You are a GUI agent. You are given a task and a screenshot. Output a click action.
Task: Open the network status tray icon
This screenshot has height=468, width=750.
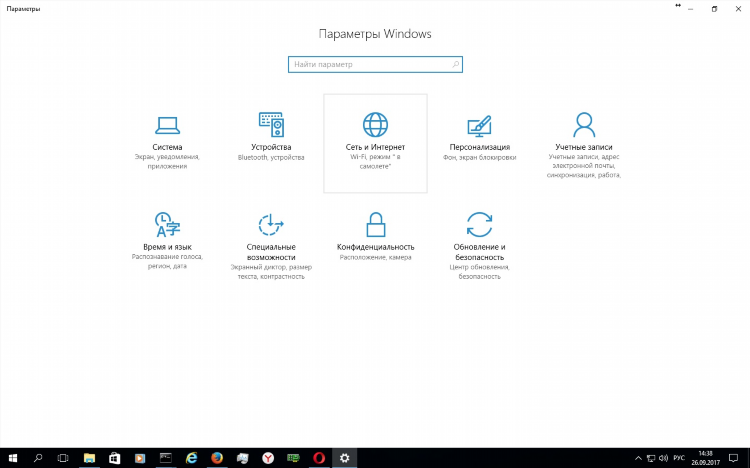click(651, 458)
